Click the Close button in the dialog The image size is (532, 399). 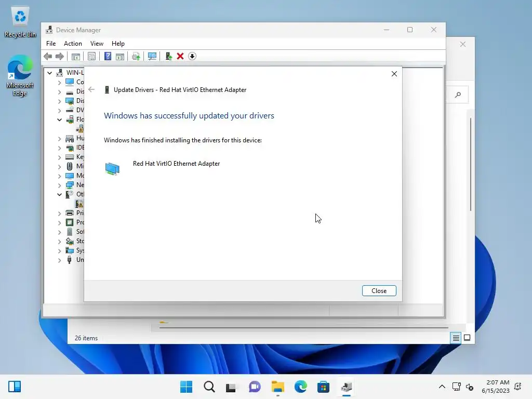coord(379,291)
